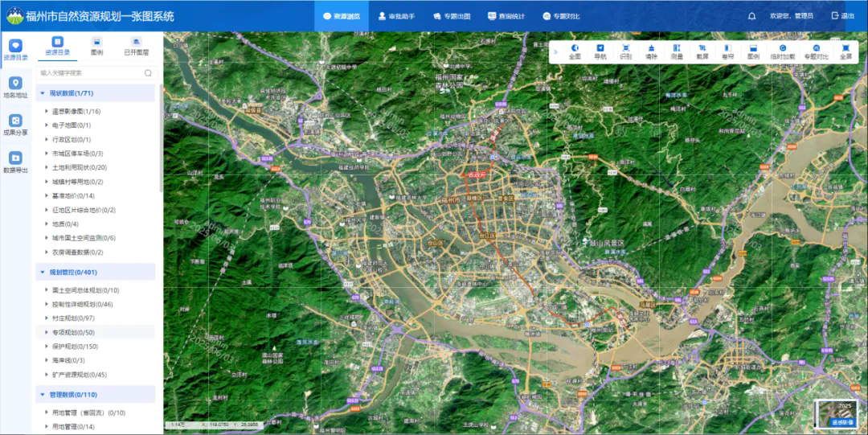Click the 全图 full-extent map tool
The image size is (868, 435).
click(x=575, y=51)
